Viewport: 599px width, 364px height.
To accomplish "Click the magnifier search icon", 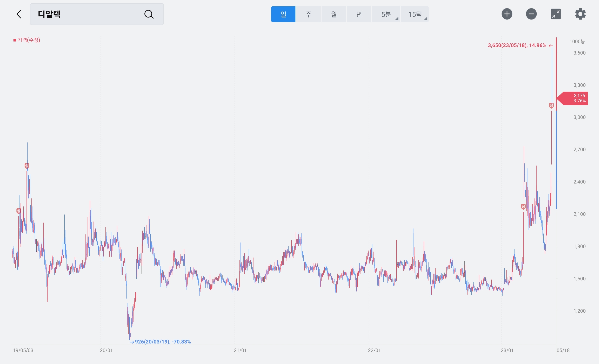I will (x=149, y=14).
